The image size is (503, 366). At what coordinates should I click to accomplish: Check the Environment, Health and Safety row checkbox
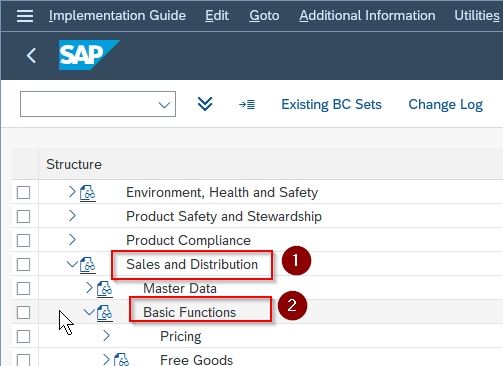[23, 193]
